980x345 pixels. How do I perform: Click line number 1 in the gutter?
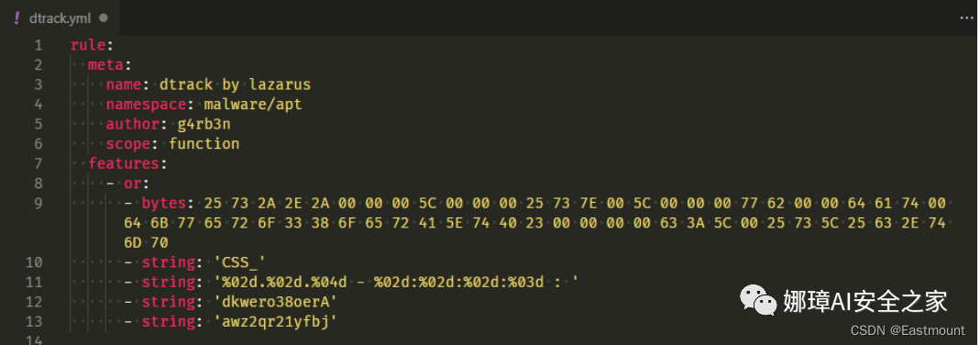(39, 45)
